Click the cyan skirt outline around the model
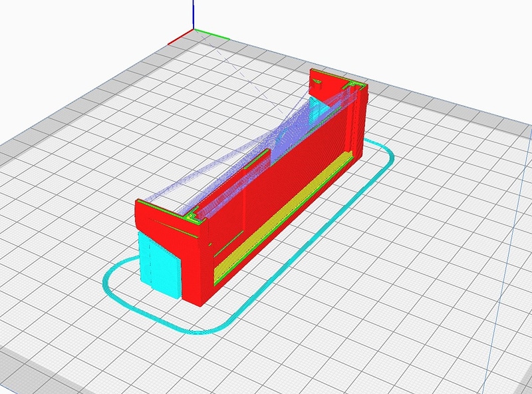This screenshot has width=532, height=394. point(249,236)
